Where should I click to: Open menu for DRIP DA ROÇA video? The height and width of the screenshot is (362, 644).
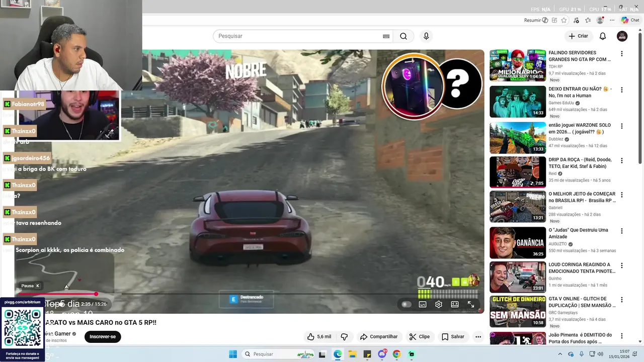pos(622,161)
